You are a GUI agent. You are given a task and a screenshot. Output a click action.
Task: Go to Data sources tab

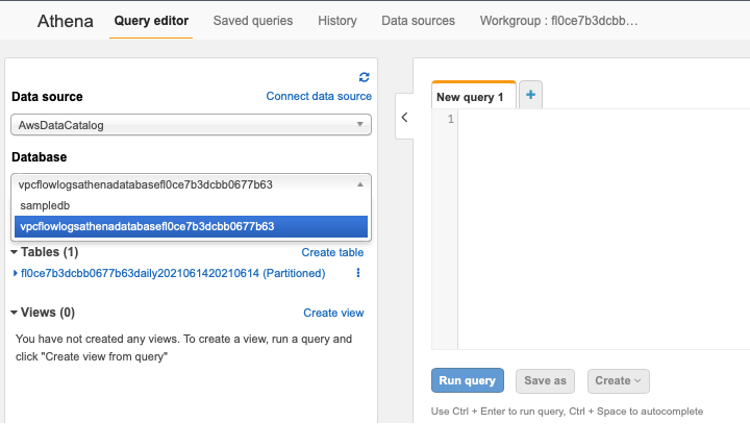418,21
